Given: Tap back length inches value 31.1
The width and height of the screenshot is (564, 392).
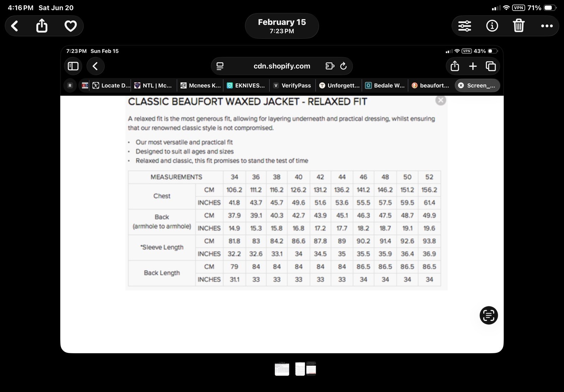Looking at the screenshot, I should pyautogui.click(x=234, y=279).
